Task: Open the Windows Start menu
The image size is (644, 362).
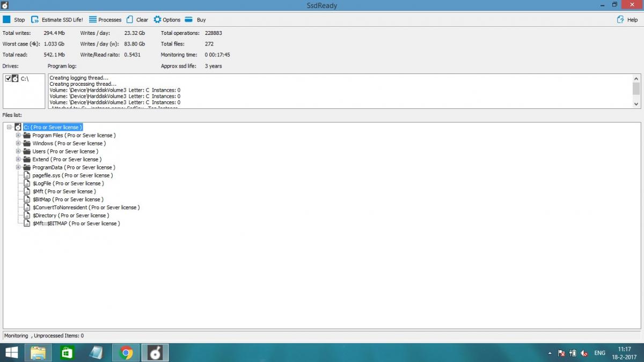Action: pos(10,352)
